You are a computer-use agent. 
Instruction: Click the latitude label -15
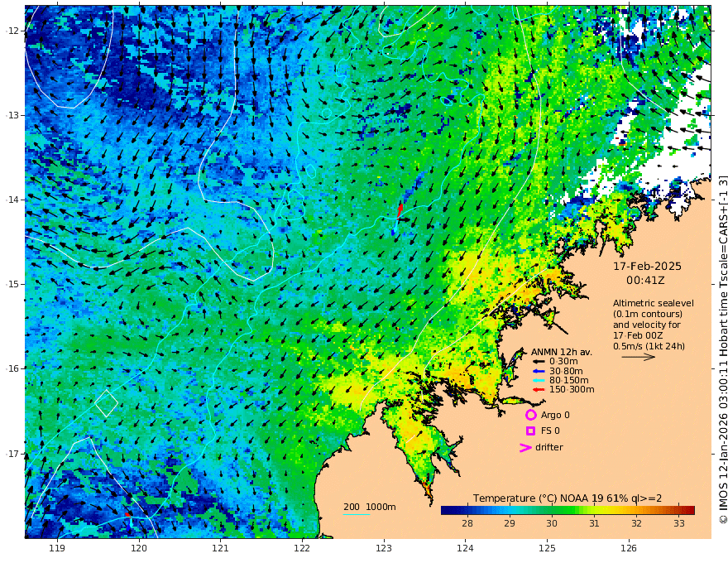click(14, 284)
